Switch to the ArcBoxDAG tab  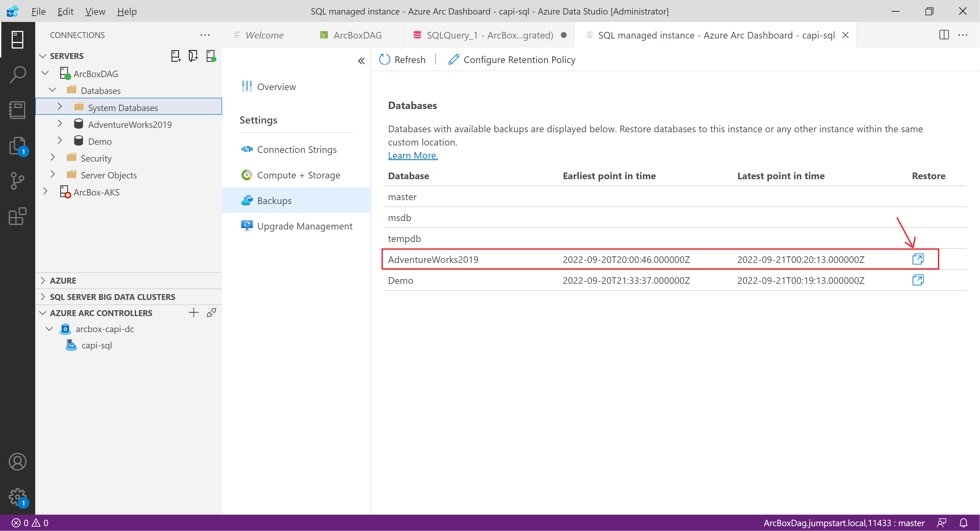pyautogui.click(x=357, y=35)
